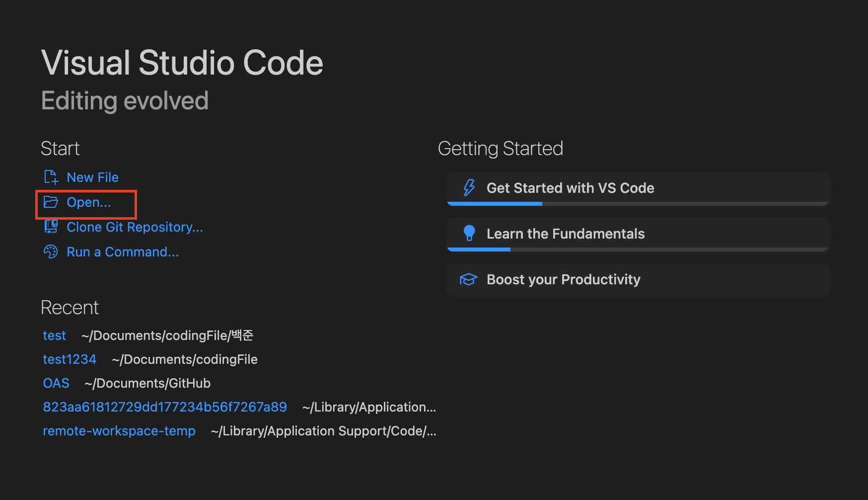
Task: Click the Editing evolved subtitle
Action: (125, 101)
